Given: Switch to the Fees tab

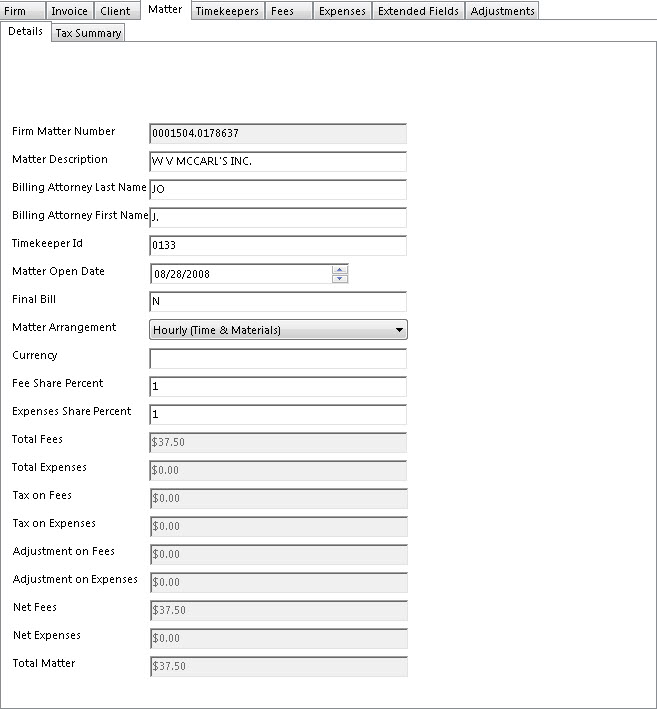Looking at the screenshot, I should pyautogui.click(x=288, y=10).
